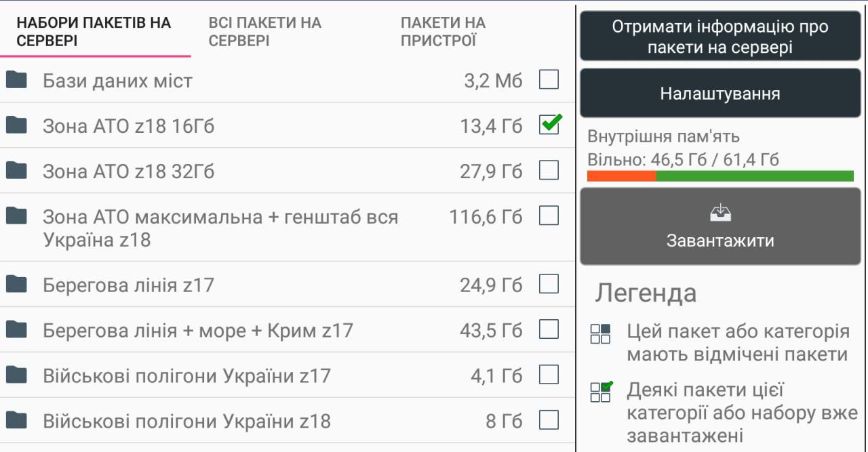
Task: Click legend icon for already downloaded packages
Action: tap(601, 392)
